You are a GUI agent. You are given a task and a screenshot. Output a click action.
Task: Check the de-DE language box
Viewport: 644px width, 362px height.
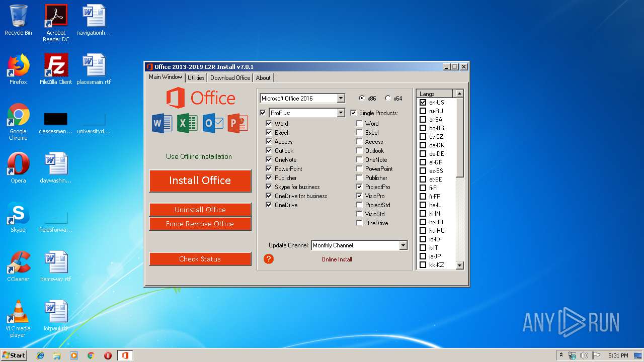(423, 154)
